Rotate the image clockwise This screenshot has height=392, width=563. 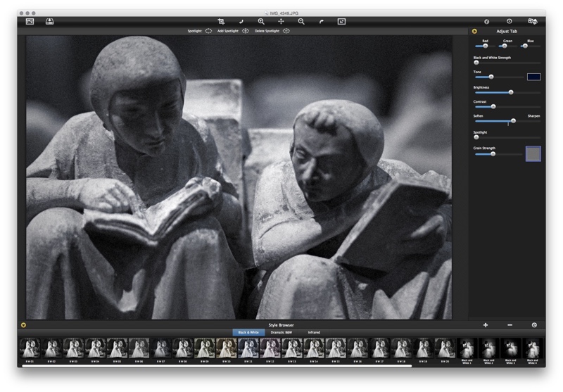tap(322, 22)
